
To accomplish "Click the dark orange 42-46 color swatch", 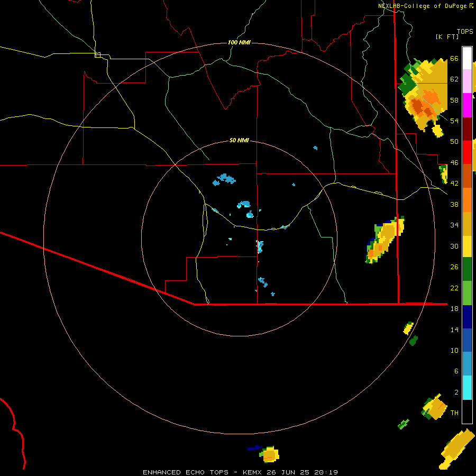I will tap(467, 176).
